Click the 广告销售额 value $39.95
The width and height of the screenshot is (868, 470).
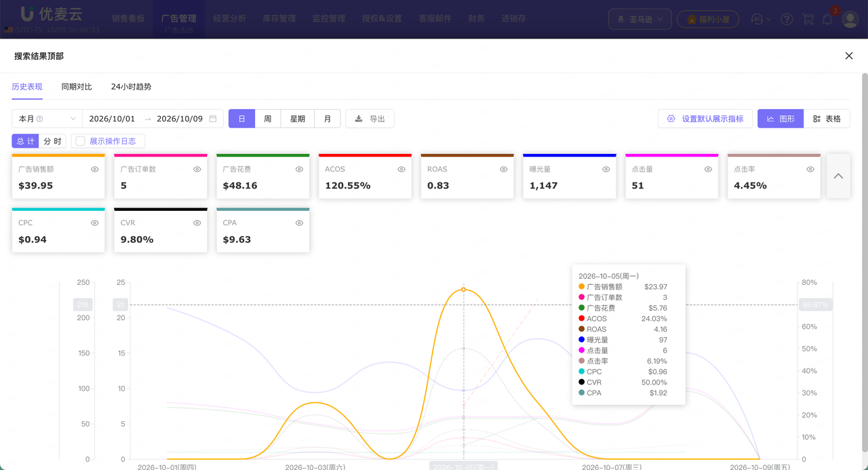(x=36, y=186)
